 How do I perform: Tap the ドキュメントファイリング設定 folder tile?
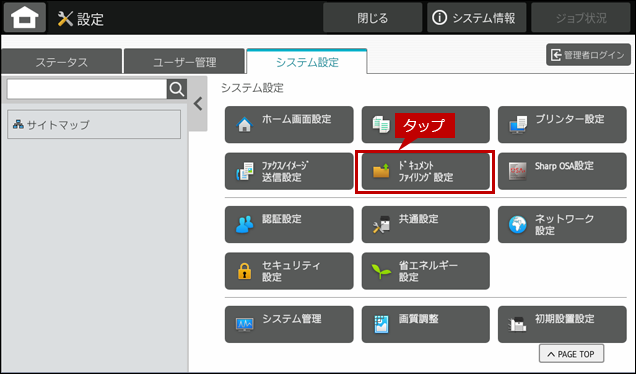coord(425,171)
